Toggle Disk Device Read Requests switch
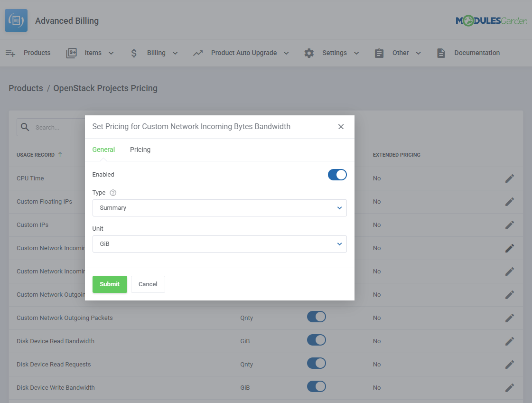The image size is (532, 403). tap(316, 363)
